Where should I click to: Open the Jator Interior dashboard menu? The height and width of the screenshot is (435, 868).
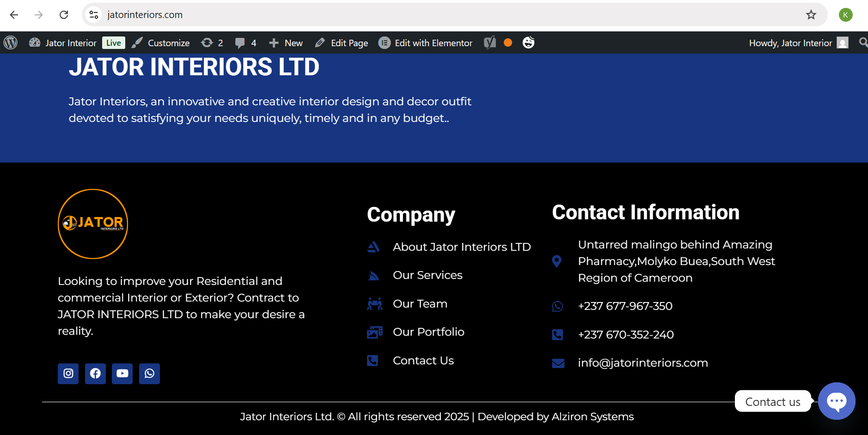pos(62,42)
